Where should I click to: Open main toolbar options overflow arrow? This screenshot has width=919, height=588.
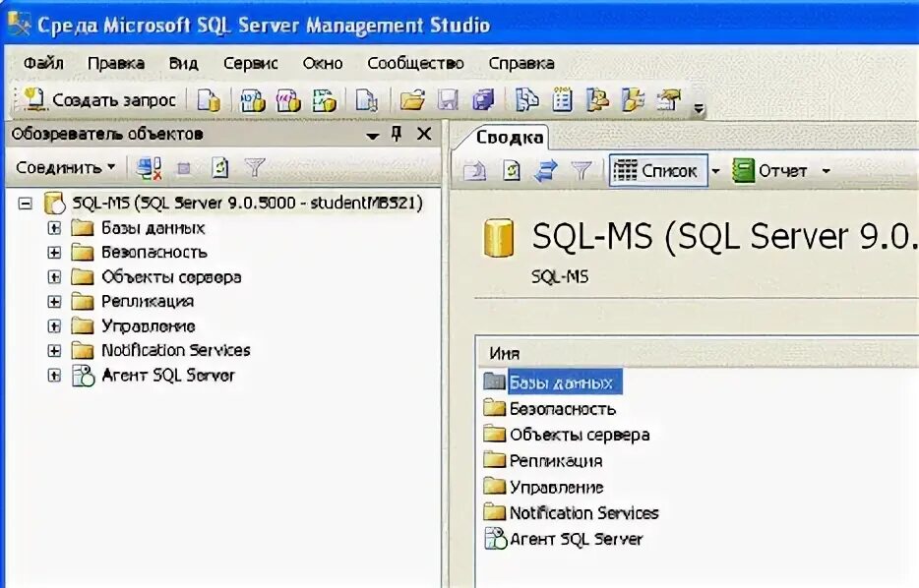[x=698, y=108]
